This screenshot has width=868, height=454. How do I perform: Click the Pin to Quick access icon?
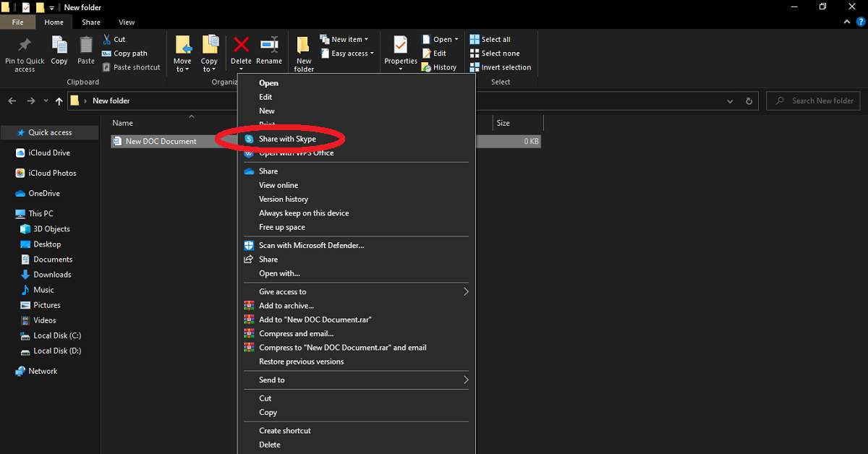click(x=25, y=46)
